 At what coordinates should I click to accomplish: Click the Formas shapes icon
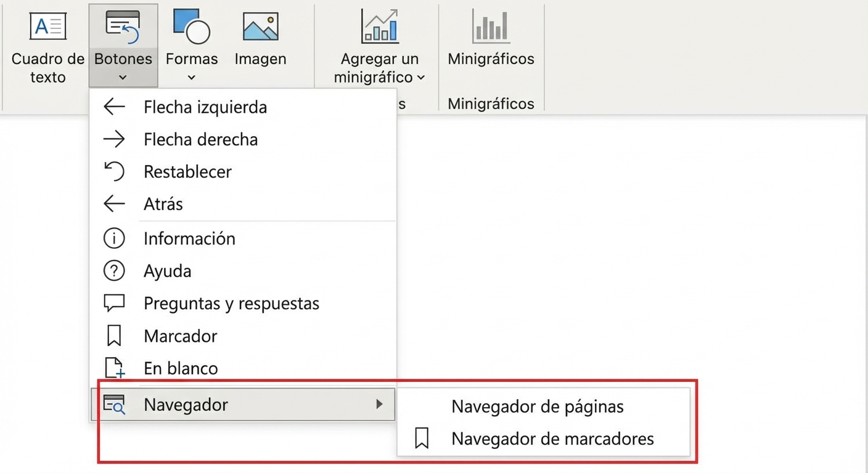(x=192, y=26)
